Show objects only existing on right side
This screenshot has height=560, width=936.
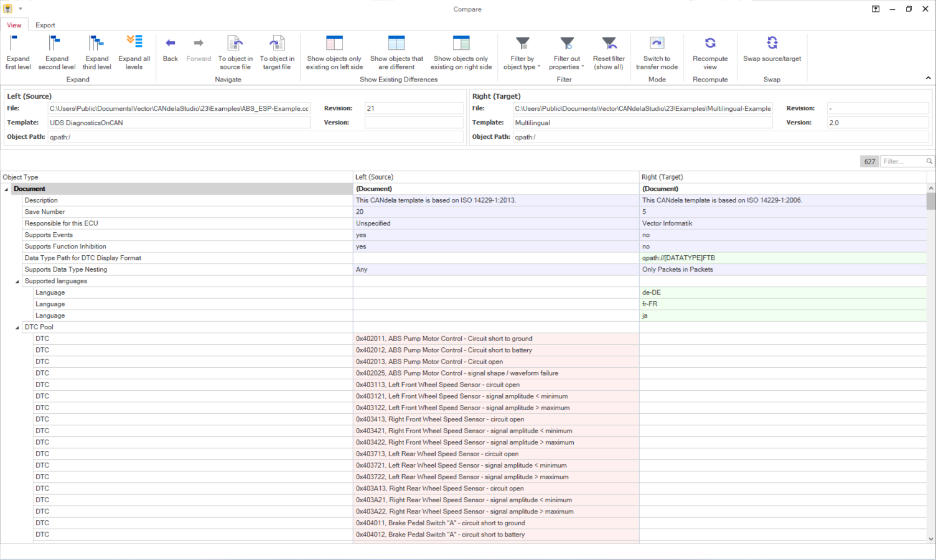[x=461, y=53]
